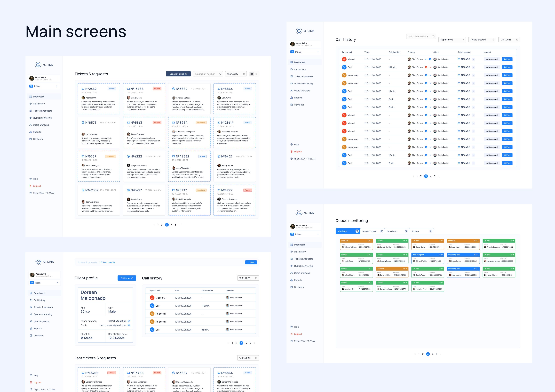
Task: Click Edit info on the client profile
Action: pyautogui.click(x=126, y=278)
